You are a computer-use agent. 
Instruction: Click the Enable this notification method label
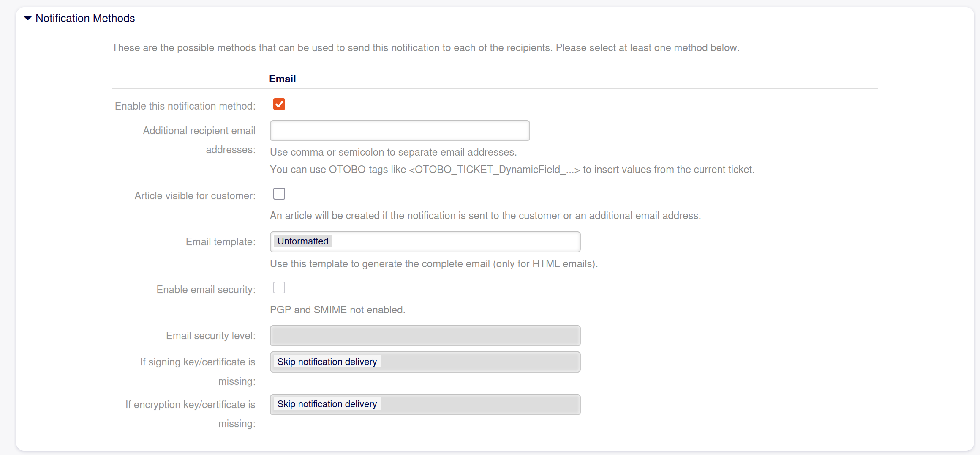pos(185,106)
